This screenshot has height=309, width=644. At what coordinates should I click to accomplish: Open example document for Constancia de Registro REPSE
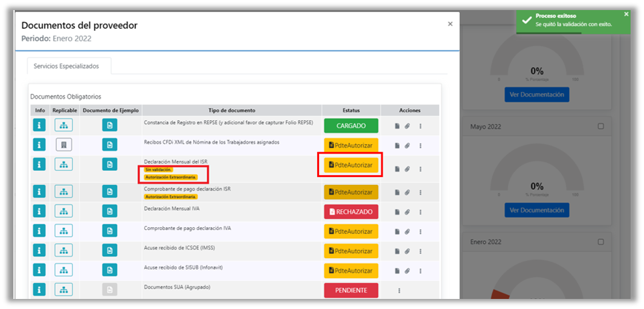[110, 125]
